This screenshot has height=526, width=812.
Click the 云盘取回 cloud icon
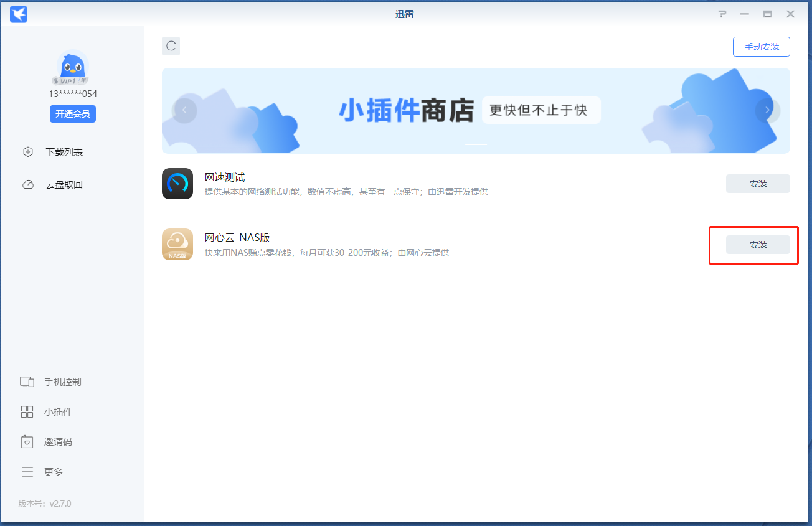pos(28,184)
